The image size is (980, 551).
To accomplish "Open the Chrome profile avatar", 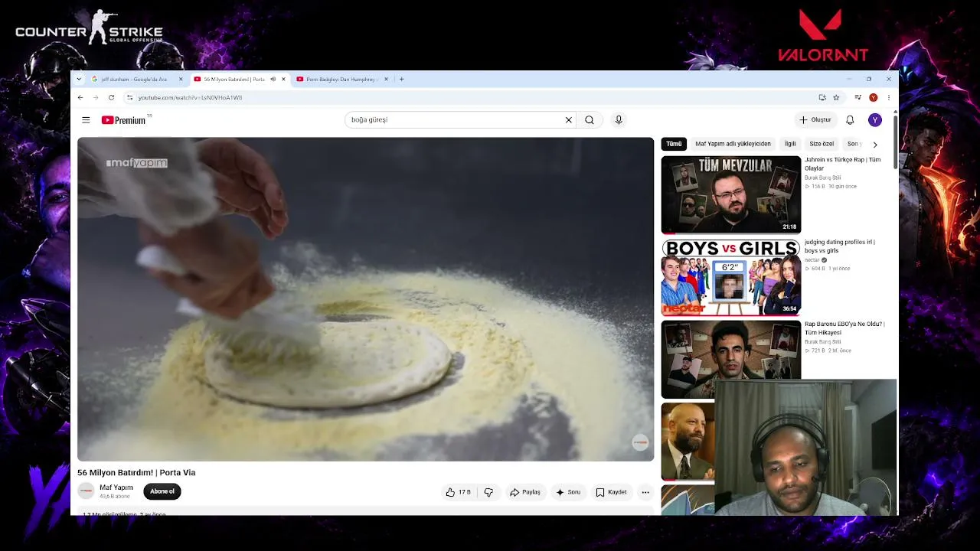I will [x=873, y=98].
